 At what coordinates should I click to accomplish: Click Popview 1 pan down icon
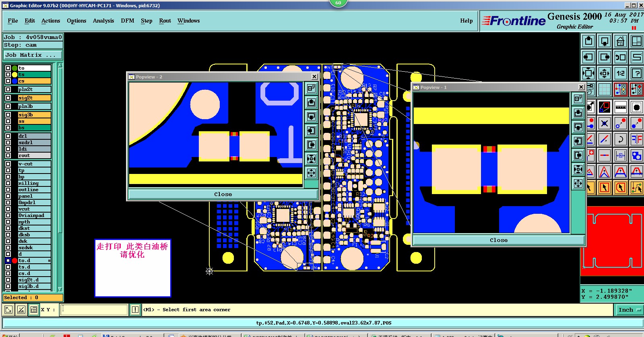coord(578,127)
